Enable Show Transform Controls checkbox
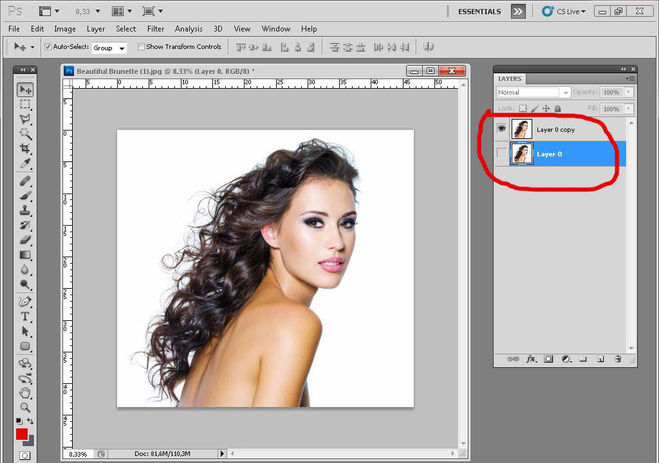The image size is (659, 463). (141, 47)
